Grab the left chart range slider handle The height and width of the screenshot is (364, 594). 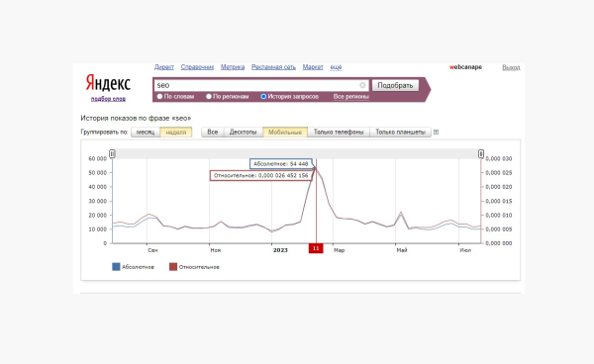point(112,153)
